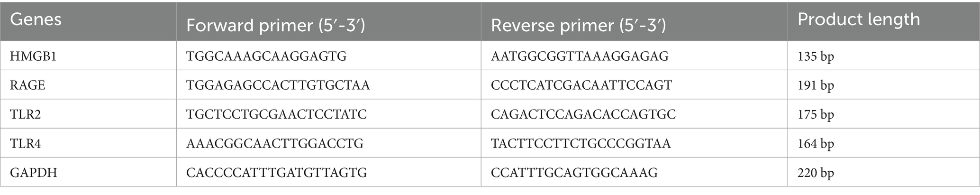The height and width of the screenshot is (195, 980).
Task: Click the forward primer TGCTCCTGCGAACTCCTATC
Action: click(x=276, y=114)
